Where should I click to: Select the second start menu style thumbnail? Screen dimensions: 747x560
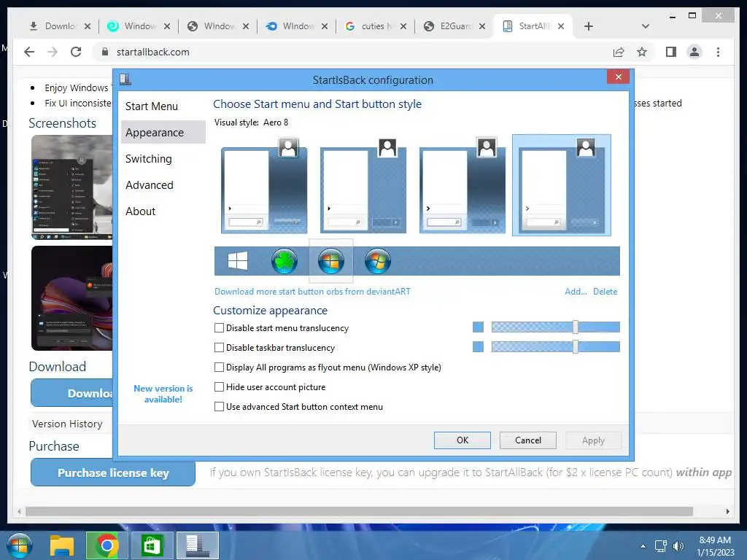coord(363,185)
